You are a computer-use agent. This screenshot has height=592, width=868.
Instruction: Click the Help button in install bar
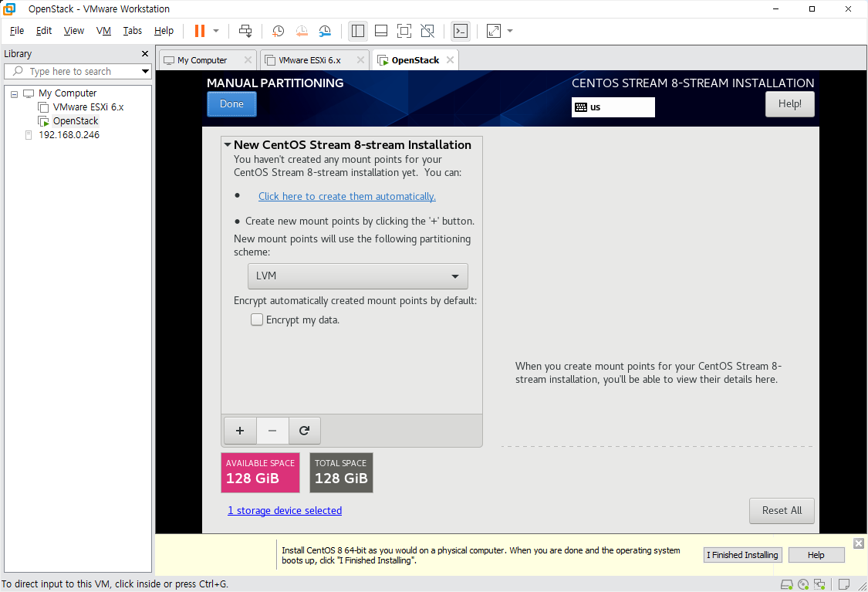816,555
